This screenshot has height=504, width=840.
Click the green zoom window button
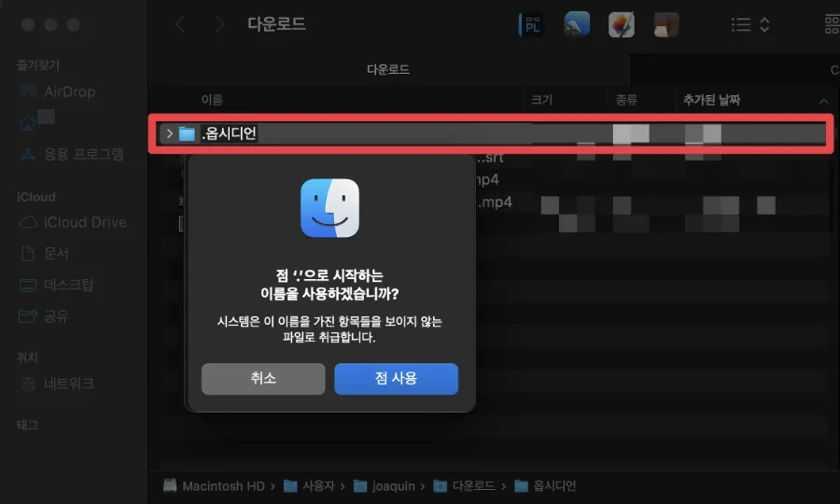[x=74, y=24]
